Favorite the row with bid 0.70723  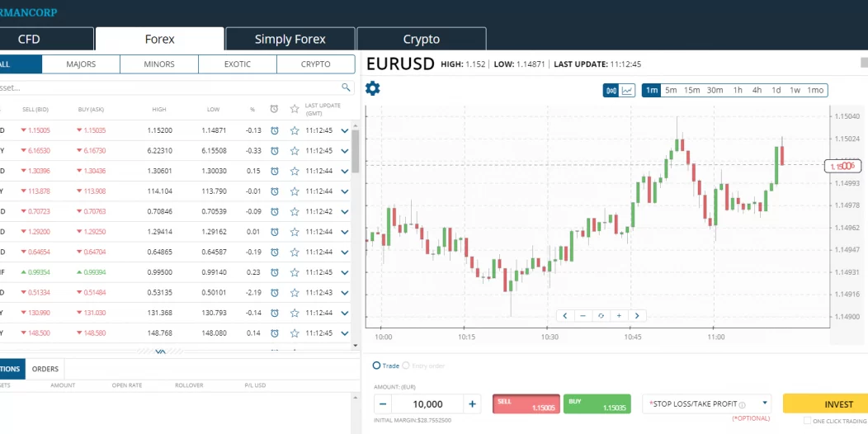click(x=295, y=211)
